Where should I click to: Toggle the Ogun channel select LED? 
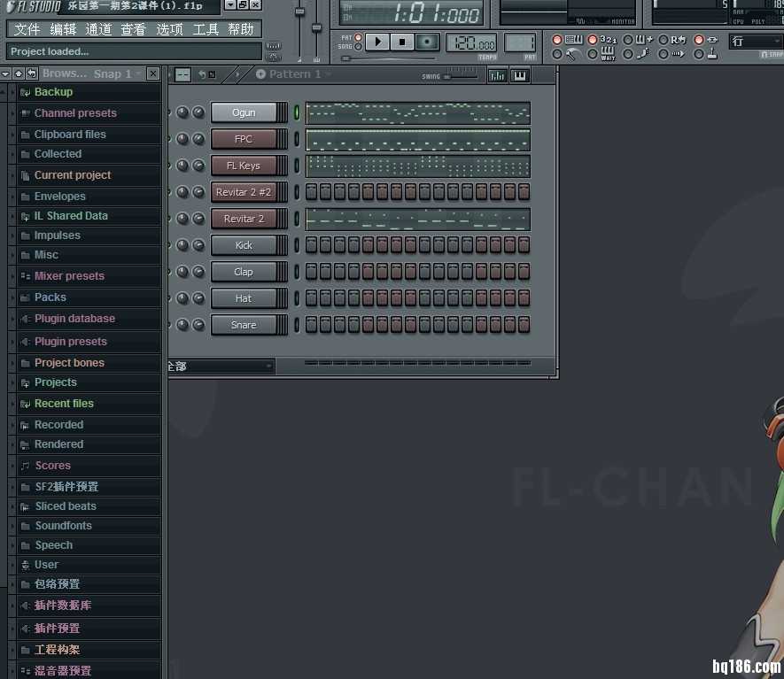pyautogui.click(x=297, y=112)
